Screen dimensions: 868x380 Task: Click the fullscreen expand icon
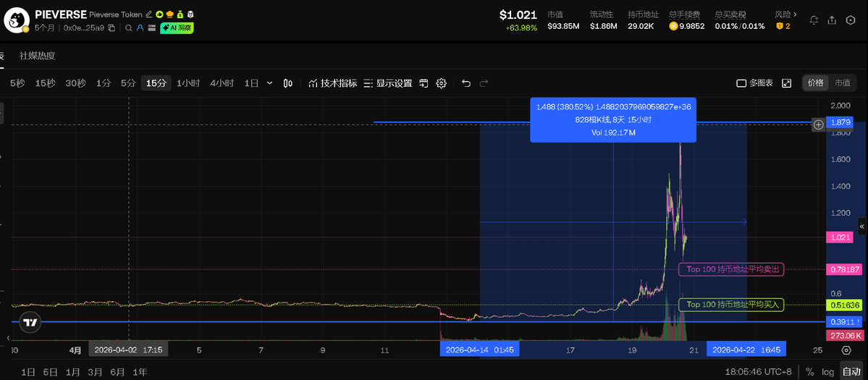(787, 83)
